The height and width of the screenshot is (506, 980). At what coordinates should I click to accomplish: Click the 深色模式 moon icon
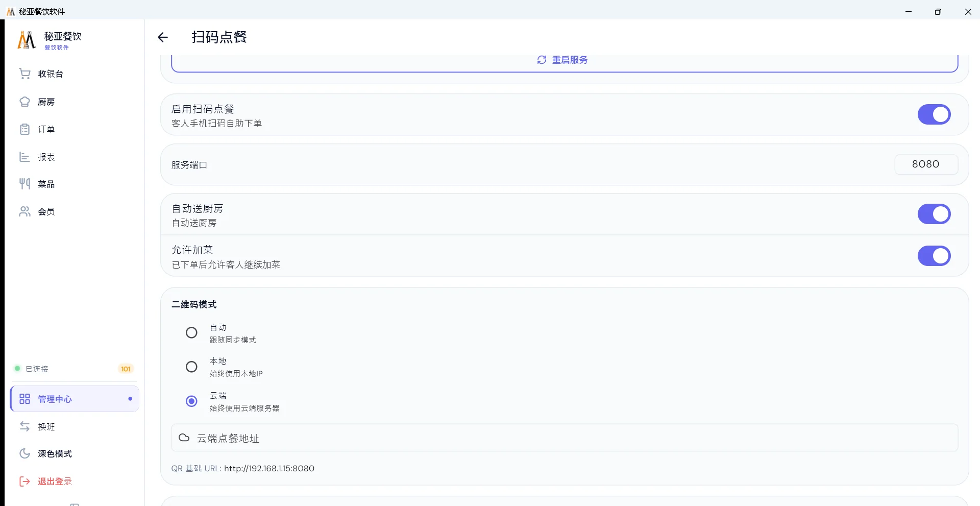(24, 453)
